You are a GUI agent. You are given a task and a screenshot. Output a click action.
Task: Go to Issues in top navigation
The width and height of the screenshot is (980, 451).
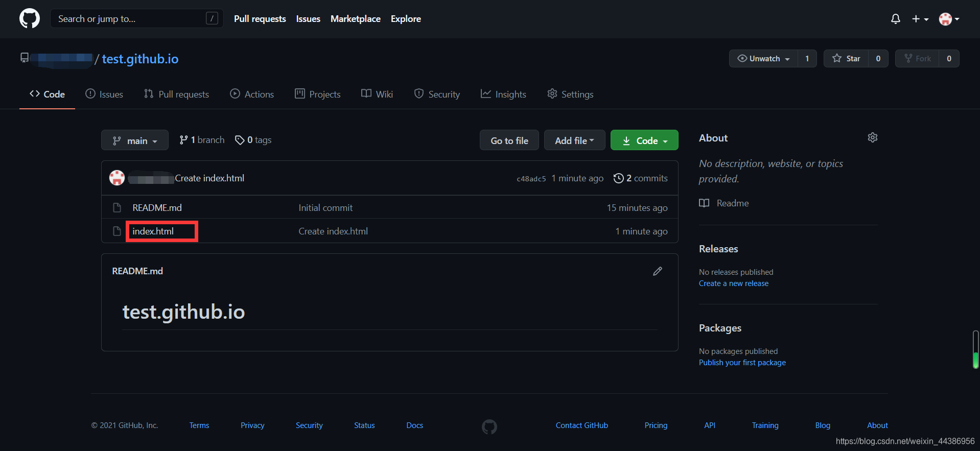(308, 19)
